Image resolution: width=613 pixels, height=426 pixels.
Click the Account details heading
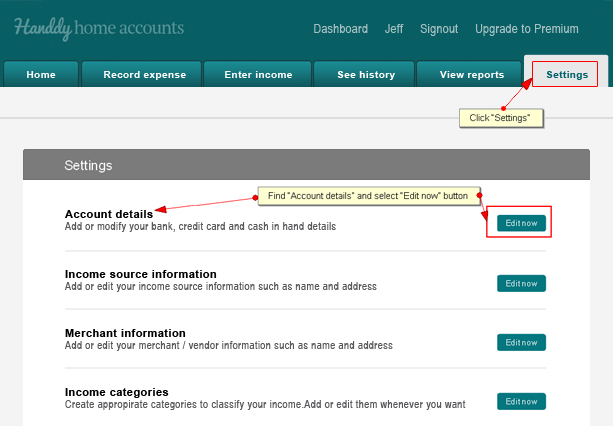coord(109,214)
